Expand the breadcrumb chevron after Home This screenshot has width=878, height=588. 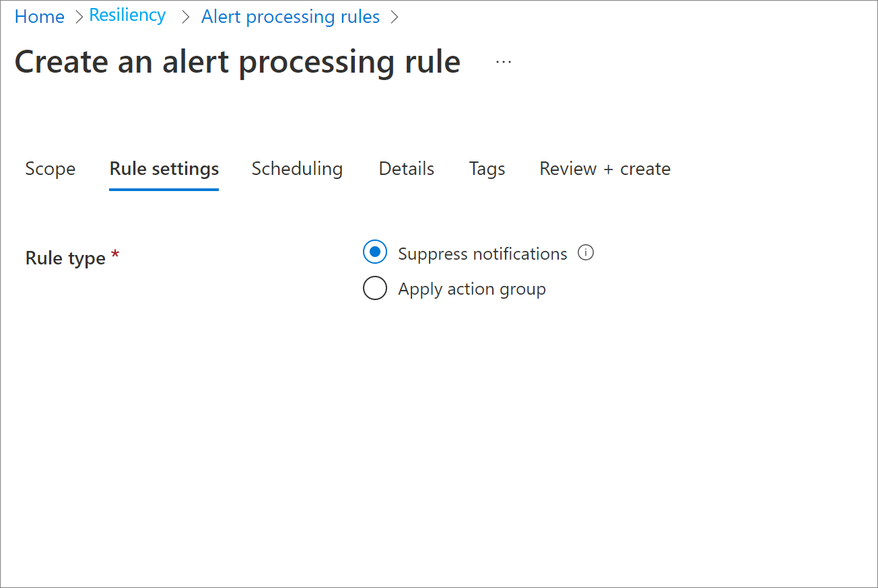pos(77,16)
